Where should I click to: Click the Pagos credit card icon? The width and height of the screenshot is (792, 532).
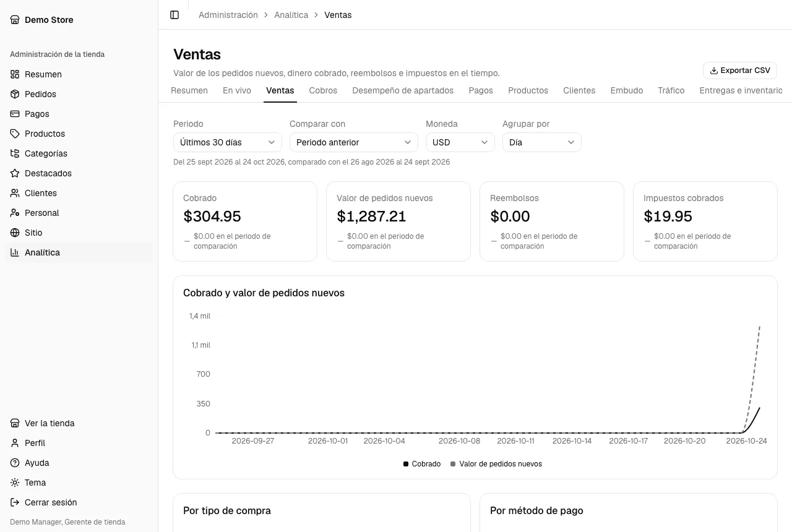pos(15,114)
